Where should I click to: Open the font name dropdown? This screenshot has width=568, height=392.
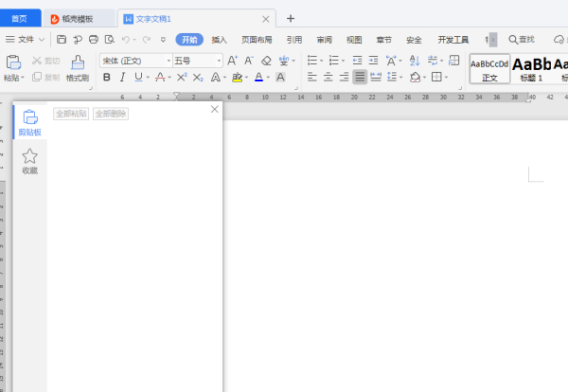click(x=169, y=61)
